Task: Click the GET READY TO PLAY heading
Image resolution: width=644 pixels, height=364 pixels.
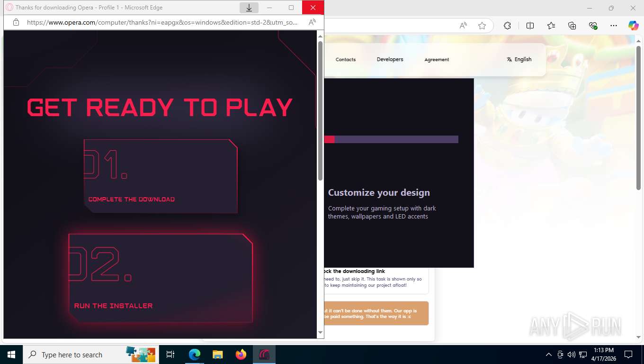Action: [160, 108]
